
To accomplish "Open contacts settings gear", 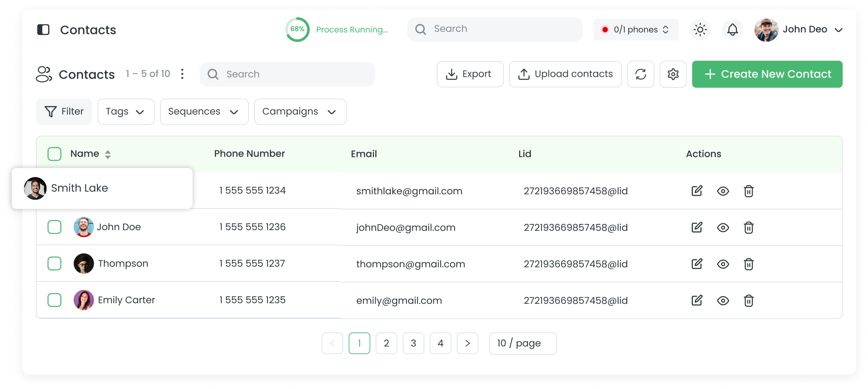I will point(673,74).
